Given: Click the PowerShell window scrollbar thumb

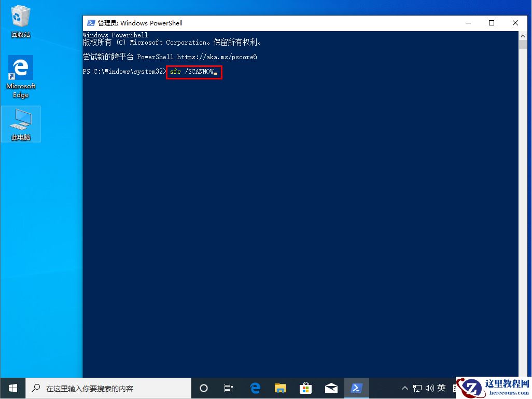Looking at the screenshot, I should 523,44.
